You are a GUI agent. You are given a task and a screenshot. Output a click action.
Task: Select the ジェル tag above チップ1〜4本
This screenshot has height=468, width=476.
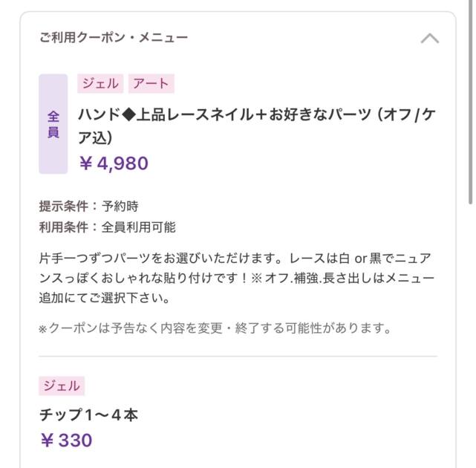pyautogui.click(x=62, y=386)
